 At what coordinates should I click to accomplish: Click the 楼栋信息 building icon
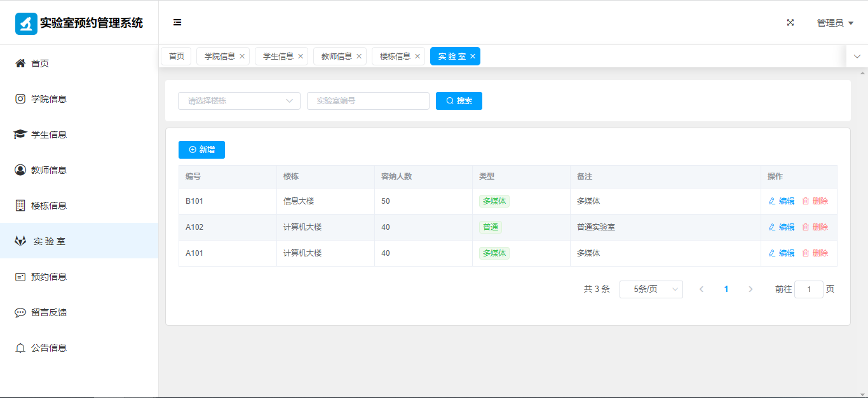[x=20, y=206]
